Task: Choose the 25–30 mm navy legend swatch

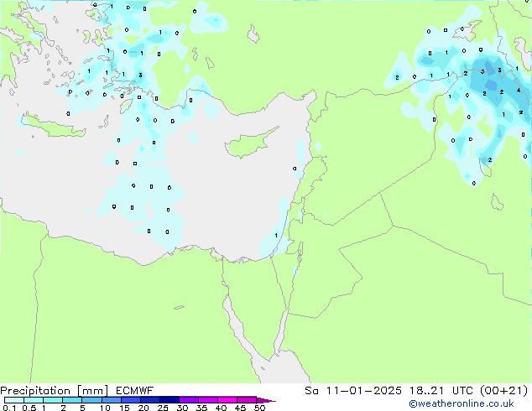Action: point(170,400)
